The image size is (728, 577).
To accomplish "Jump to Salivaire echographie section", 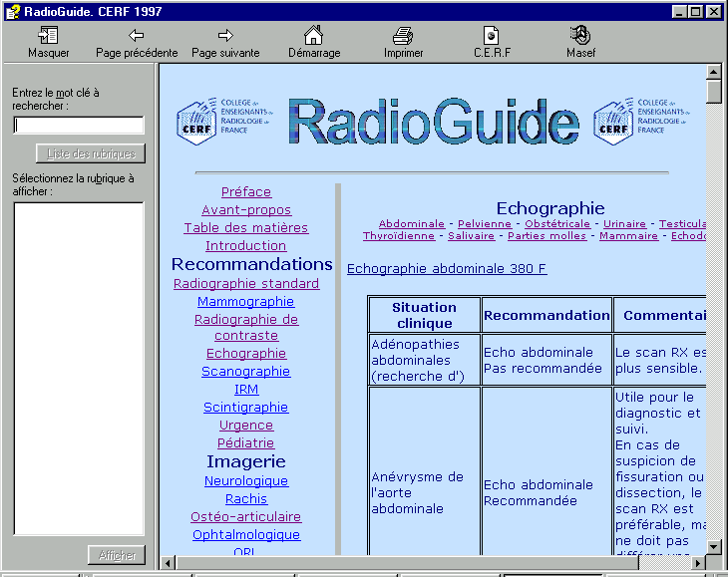I will [x=471, y=236].
